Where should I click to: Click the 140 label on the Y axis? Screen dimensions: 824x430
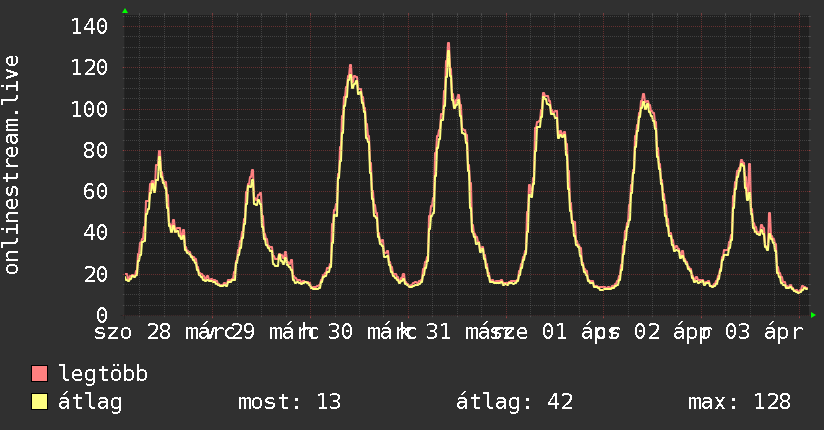coord(89,26)
